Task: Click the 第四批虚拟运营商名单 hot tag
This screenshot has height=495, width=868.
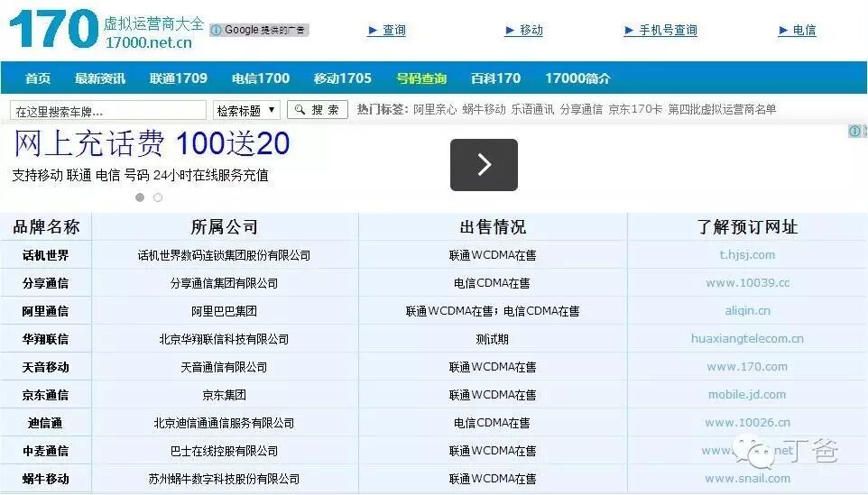Action: pos(722,109)
